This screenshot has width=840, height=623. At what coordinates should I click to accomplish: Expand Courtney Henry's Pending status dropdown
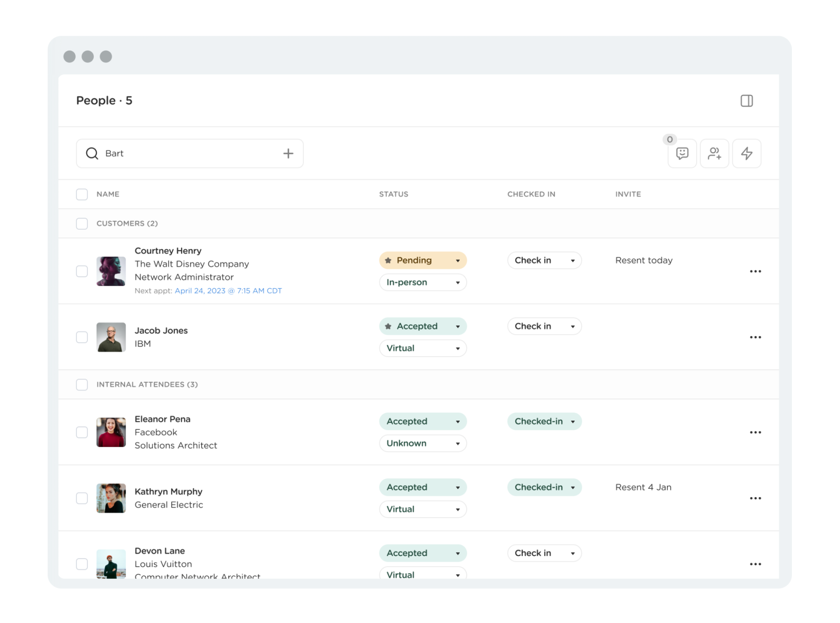[423, 261]
